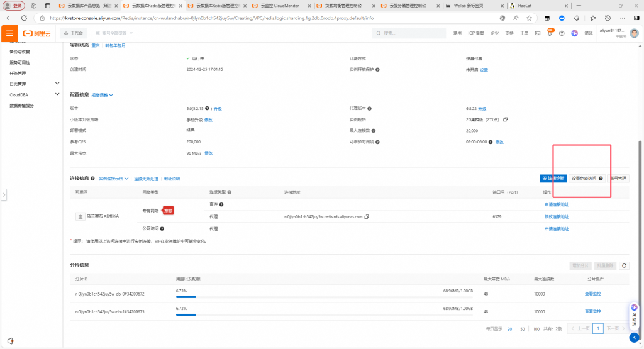Expand the CloudDBA sidebar group
The image size is (644, 349).
(x=57, y=94)
